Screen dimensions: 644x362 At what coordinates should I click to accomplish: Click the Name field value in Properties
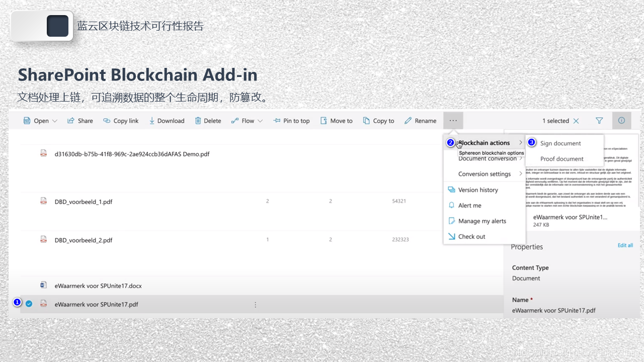[x=554, y=311]
